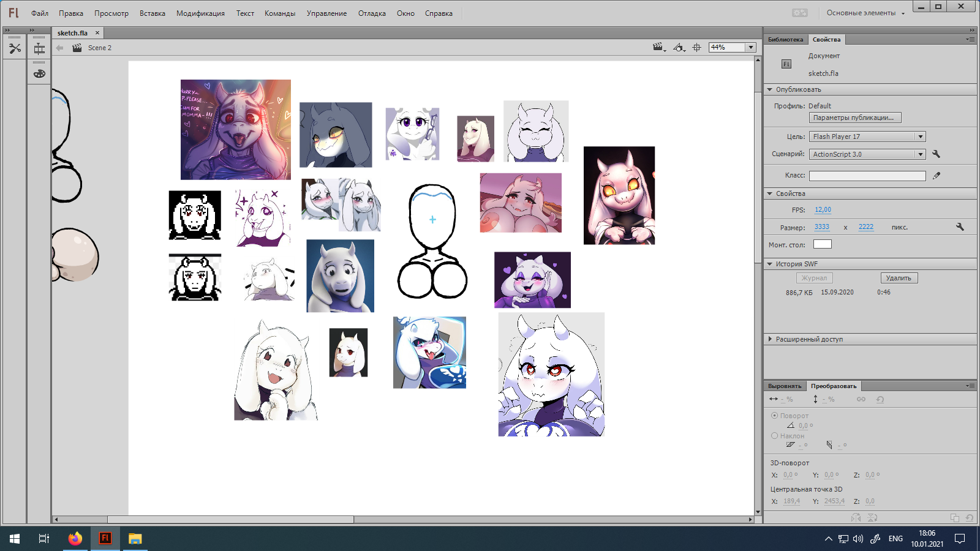The height and width of the screenshot is (551, 980).
Task: Click the back arrow beside Scene 2
Action: tap(59, 48)
